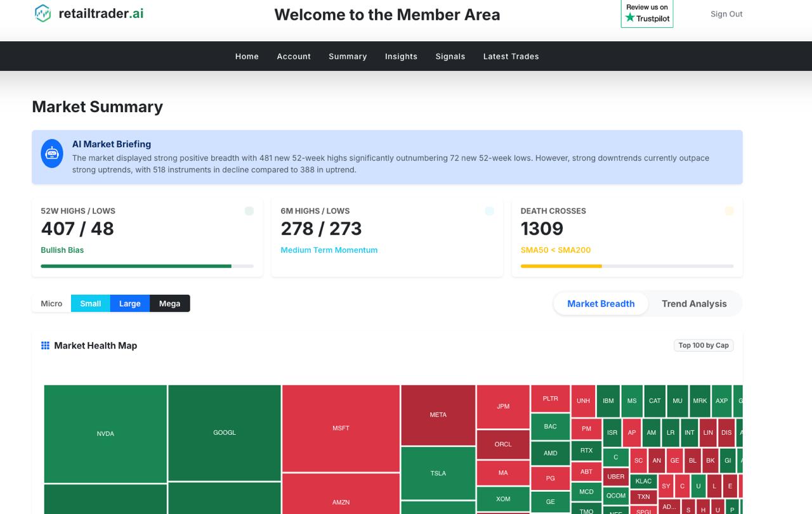Click the status dot on 52W Highs card
Viewport: 812px width, 514px height.
[x=249, y=211]
